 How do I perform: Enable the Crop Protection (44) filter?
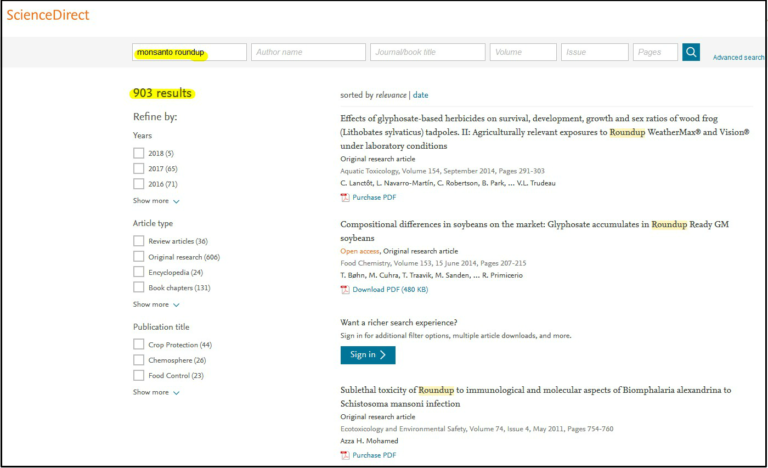139,345
